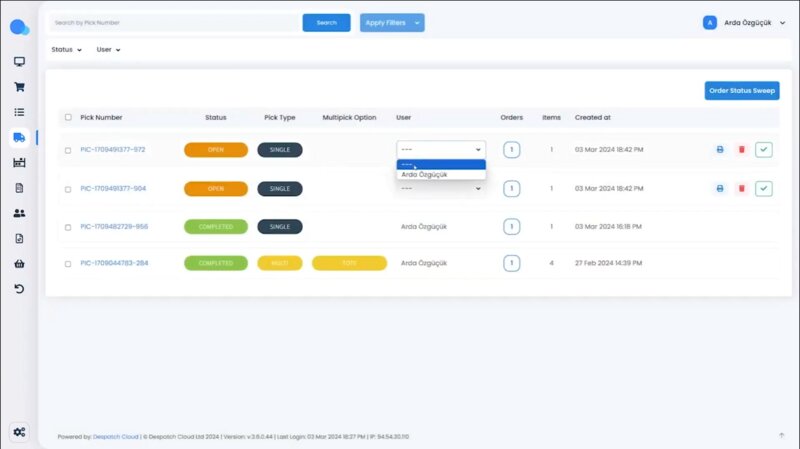The image size is (800, 449).
Task: Open pick number link PIC-1709044783-284
Action: point(114,263)
